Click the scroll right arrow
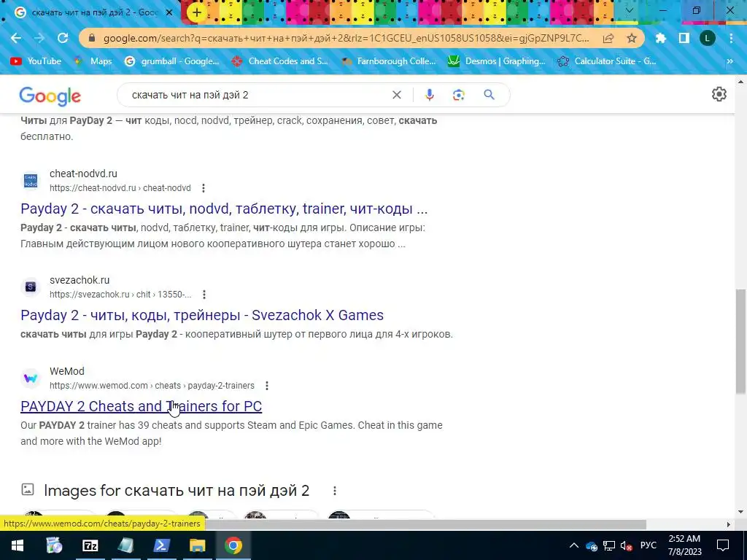747x560 pixels. coord(729,524)
